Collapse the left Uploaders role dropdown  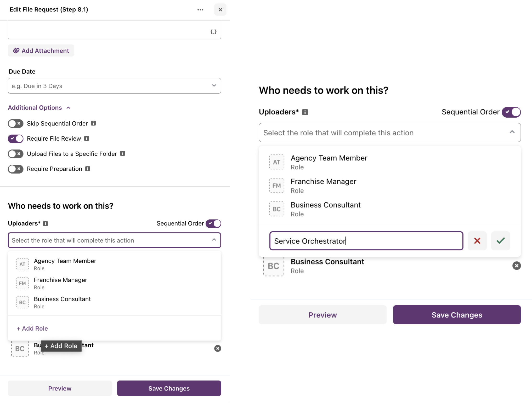[x=214, y=240]
